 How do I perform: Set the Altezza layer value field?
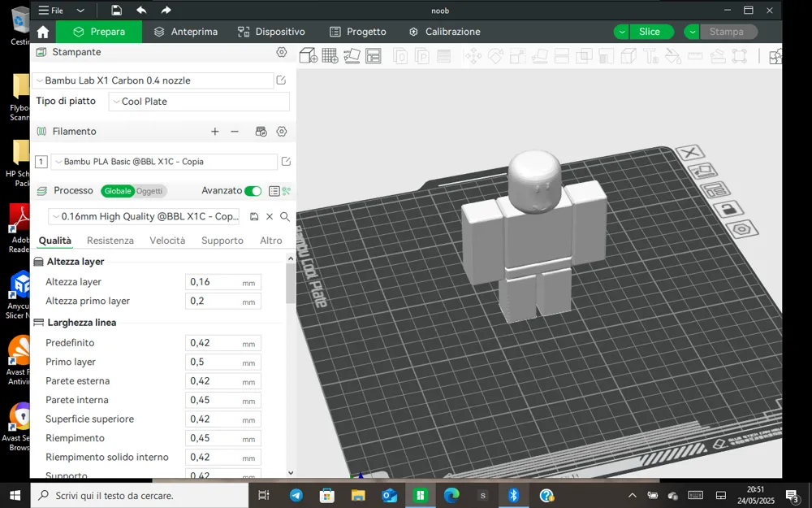pos(222,281)
